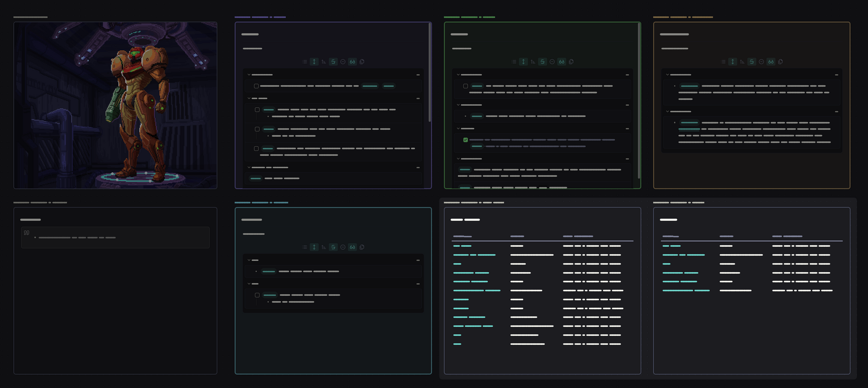868x388 pixels.
Task: Toggle the vertical arrows icon in purple card
Action: (x=314, y=62)
